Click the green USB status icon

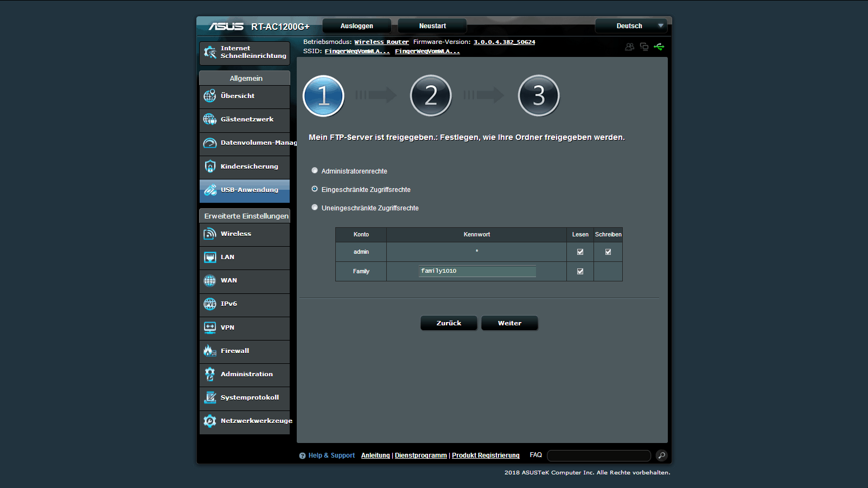[x=659, y=47]
